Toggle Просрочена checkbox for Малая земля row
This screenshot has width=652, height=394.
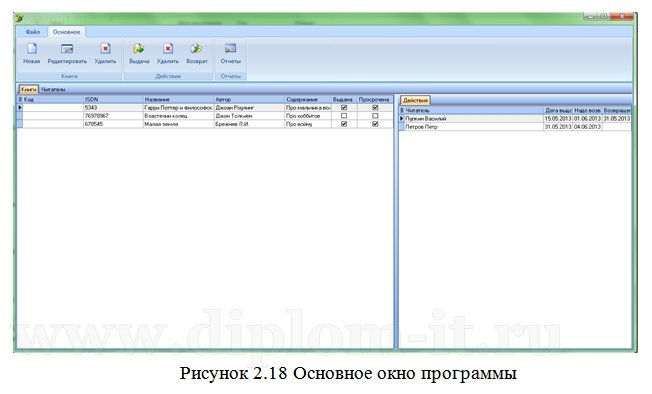(x=375, y=124)
